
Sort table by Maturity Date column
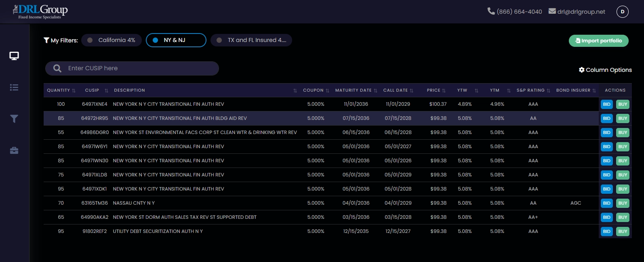coord(375,91)
